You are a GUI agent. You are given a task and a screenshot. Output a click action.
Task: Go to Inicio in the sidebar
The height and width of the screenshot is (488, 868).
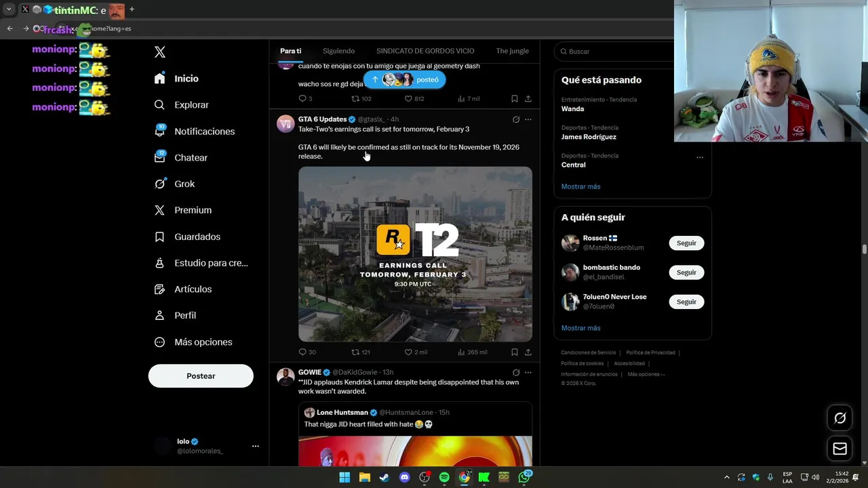click(x=176, y=79)
